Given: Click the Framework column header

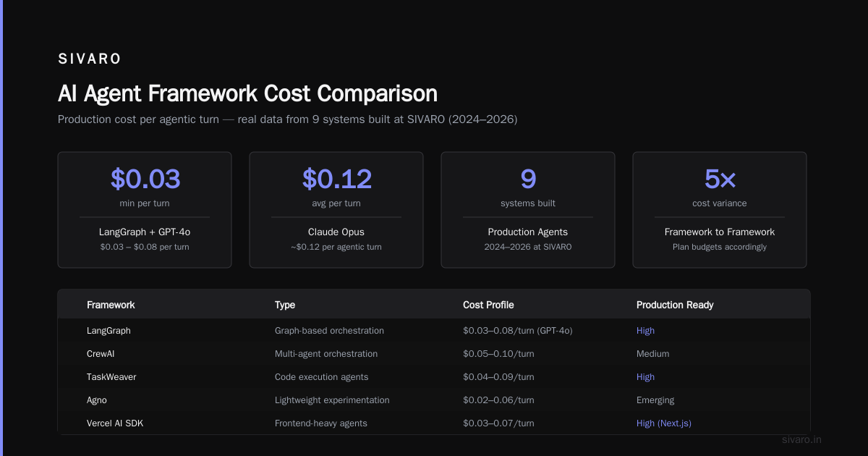Looking at the screenshot, I should [111, 305].
